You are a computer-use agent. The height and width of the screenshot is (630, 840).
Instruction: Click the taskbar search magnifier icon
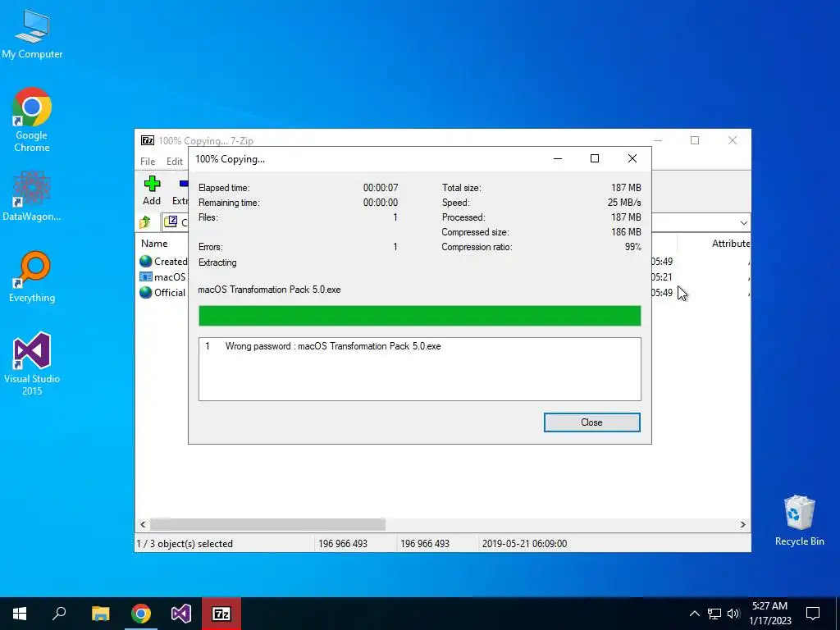pyautogui.click(x=59, y=614)
